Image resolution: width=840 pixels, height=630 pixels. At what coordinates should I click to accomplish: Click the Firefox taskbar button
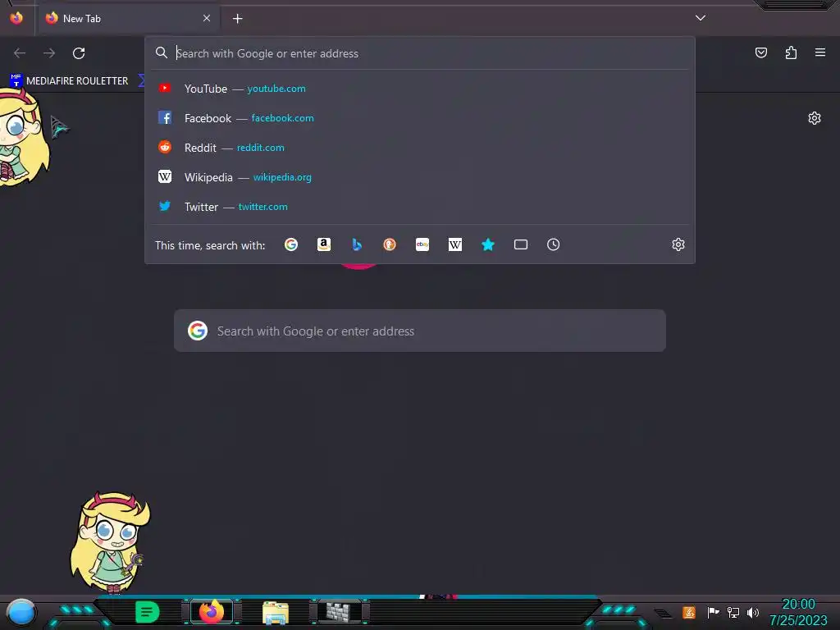(212, 611)
